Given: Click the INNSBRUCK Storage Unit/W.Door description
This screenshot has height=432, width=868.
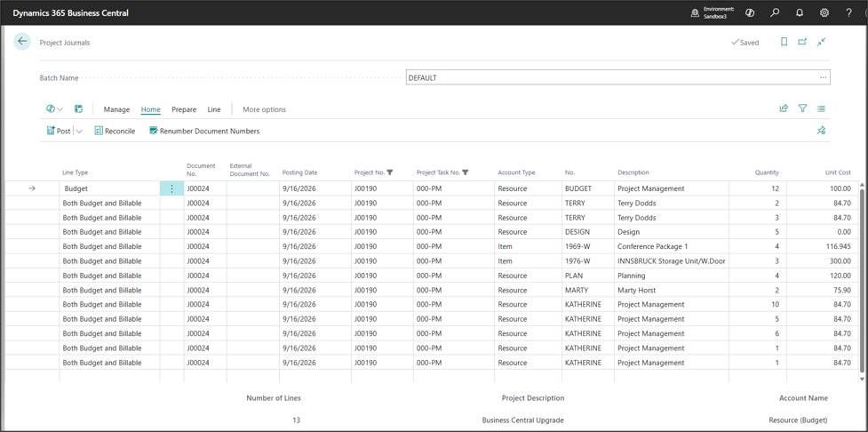Looking at the screenshot, I should [672, 260].
